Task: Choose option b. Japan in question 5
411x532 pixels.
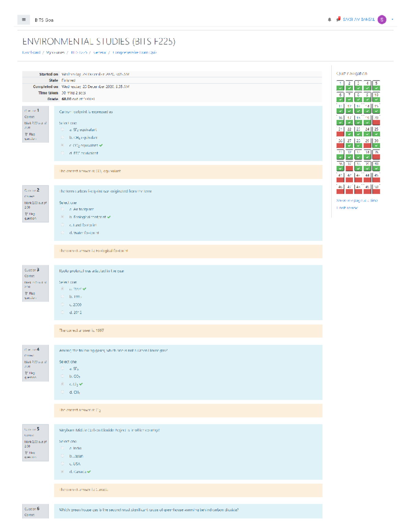Action: point(62,456)
